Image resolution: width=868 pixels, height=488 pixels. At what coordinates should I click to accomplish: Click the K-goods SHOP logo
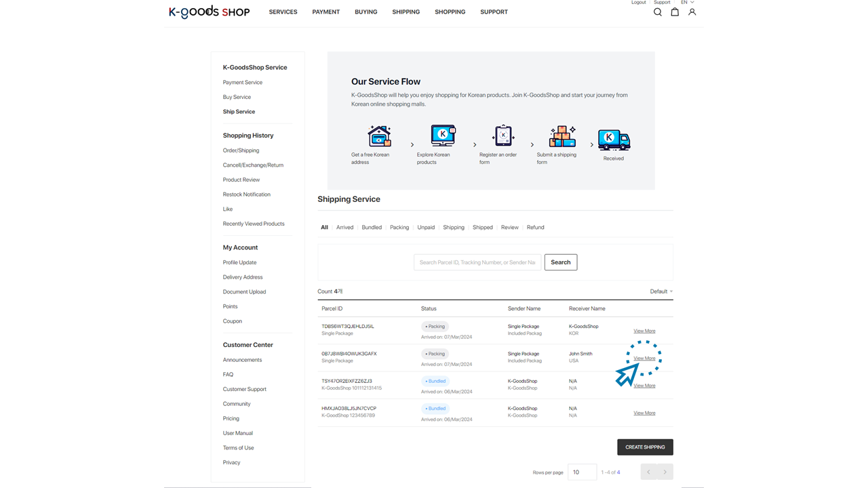[209, 12]
